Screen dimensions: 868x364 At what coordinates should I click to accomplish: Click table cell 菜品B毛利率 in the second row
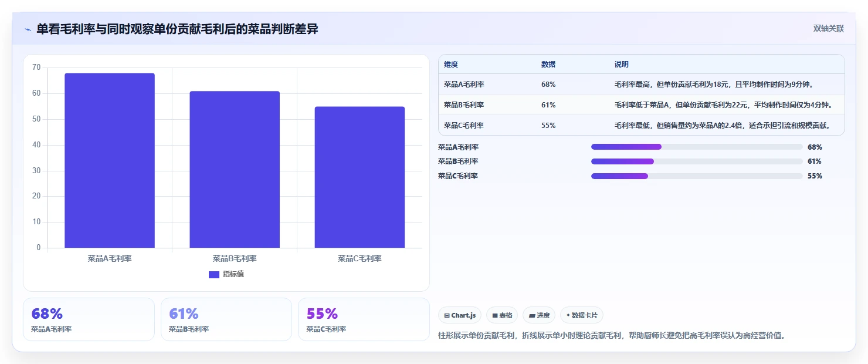[464, 105]
